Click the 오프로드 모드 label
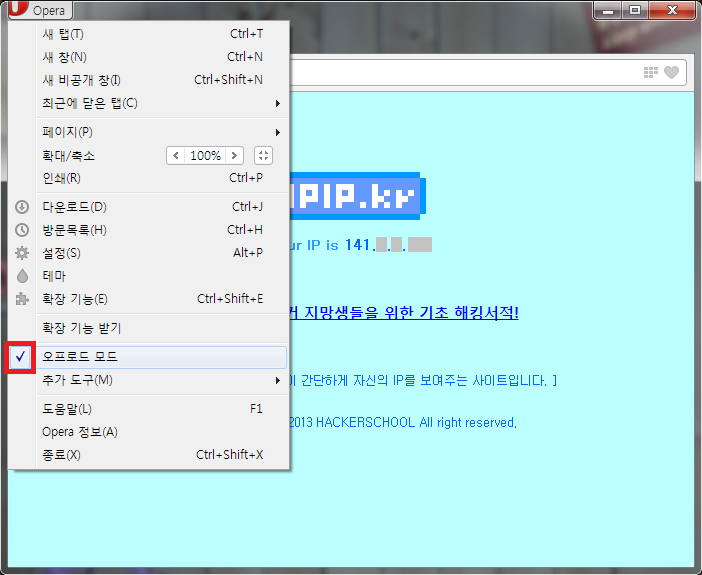 pyautogui.click(x=80, y=356)
